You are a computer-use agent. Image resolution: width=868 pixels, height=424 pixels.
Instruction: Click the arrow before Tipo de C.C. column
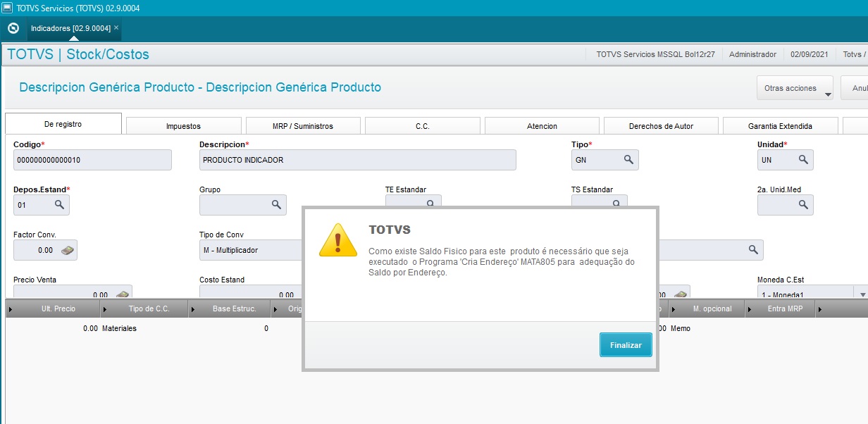coord(106,309)
